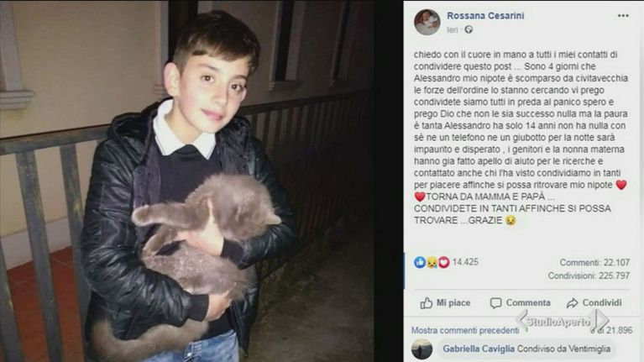
Task: Open the Commenti: 22.107 count
Action: pyautogui.click(x=594, y=262)
